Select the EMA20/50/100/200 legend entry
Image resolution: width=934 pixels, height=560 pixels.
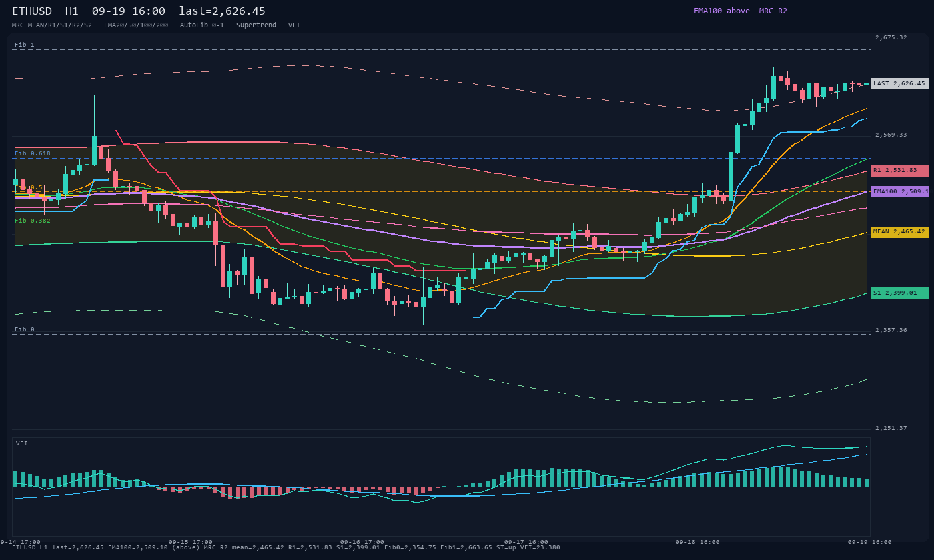(x=136, y=25)
